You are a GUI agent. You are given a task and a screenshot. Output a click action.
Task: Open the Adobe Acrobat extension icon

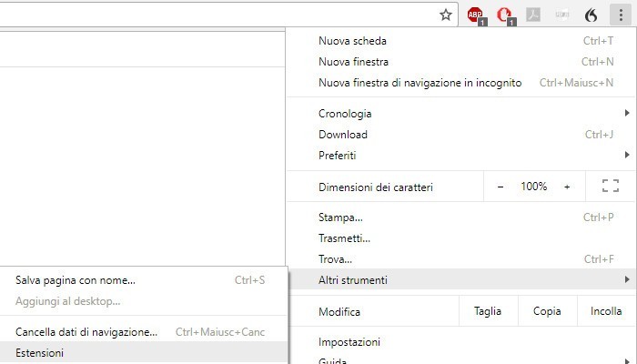(x=533, y=15)
